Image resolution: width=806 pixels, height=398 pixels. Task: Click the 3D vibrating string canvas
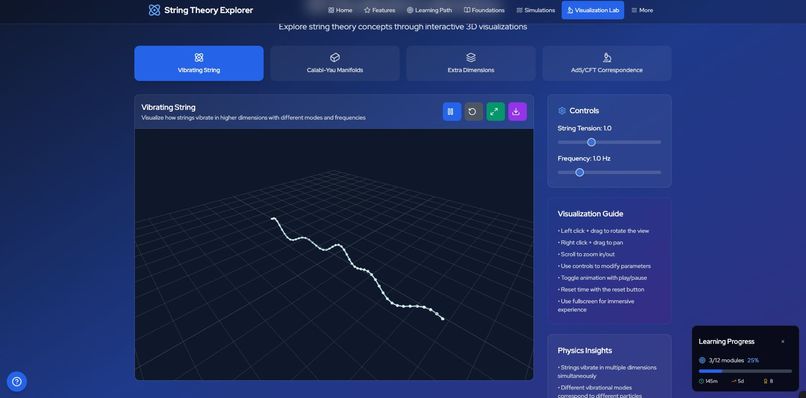[x=334, y=255]
